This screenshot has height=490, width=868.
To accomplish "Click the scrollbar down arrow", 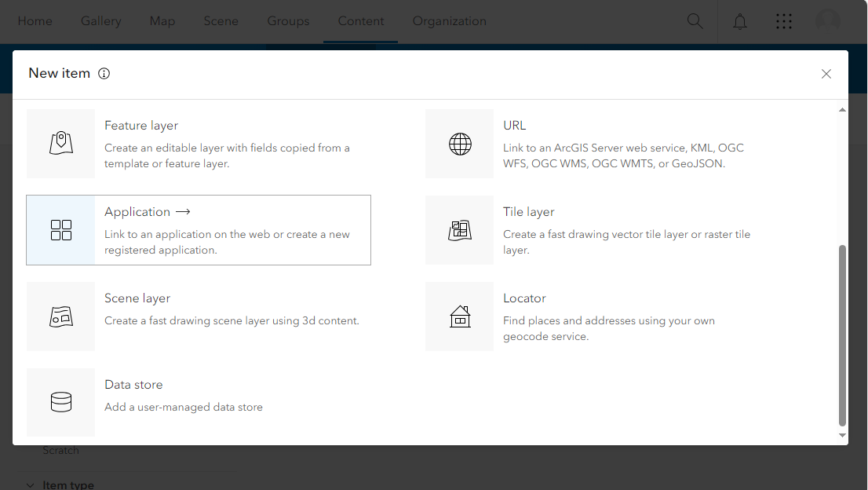I will (x=841, y=436).
